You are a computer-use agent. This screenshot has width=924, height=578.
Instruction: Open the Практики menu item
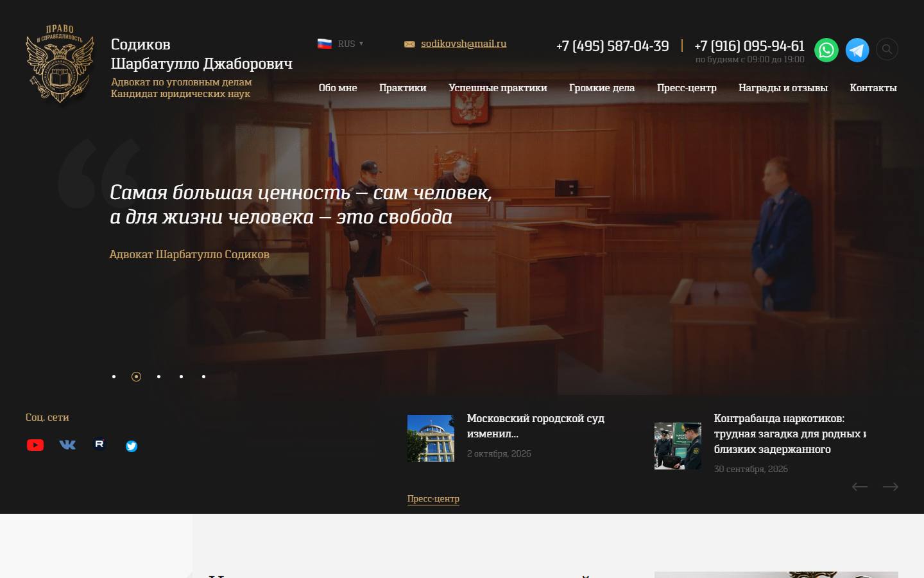pos(403,88)
